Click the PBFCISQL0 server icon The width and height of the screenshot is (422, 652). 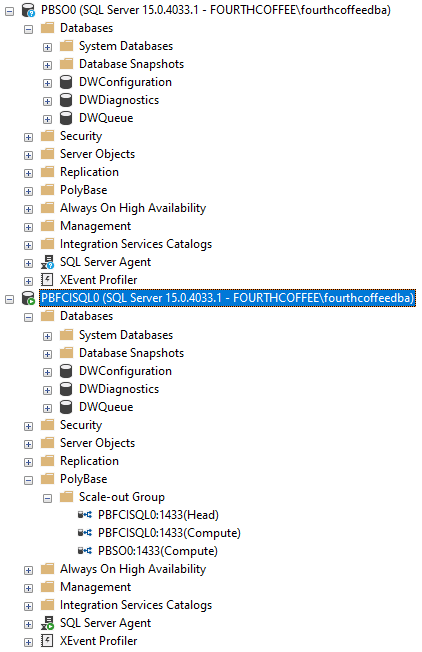[28, 298]
